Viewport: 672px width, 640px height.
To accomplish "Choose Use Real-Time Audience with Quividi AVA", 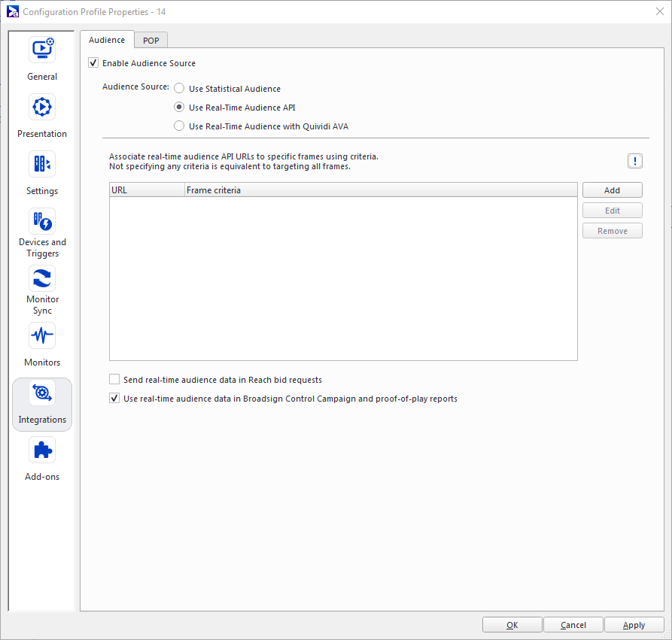I will [x=179, y=126].
